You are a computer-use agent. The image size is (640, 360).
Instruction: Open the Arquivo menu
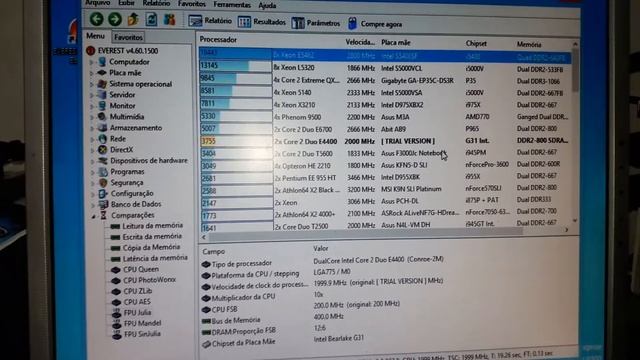[x=98, y=3]
